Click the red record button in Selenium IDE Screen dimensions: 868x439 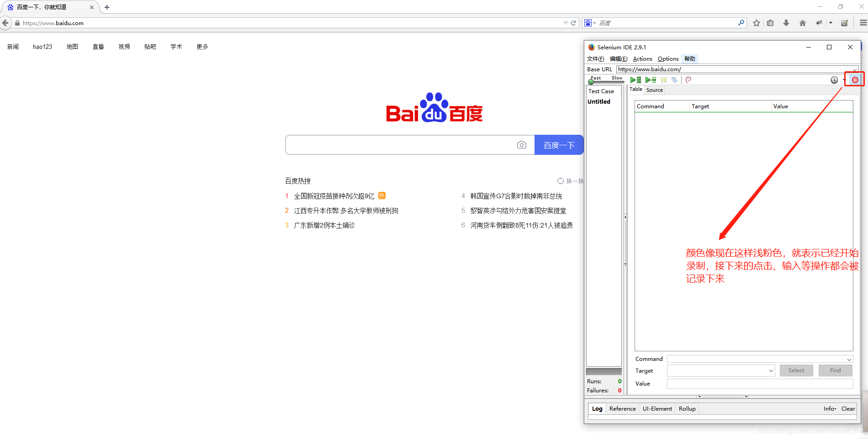point(855,80)
